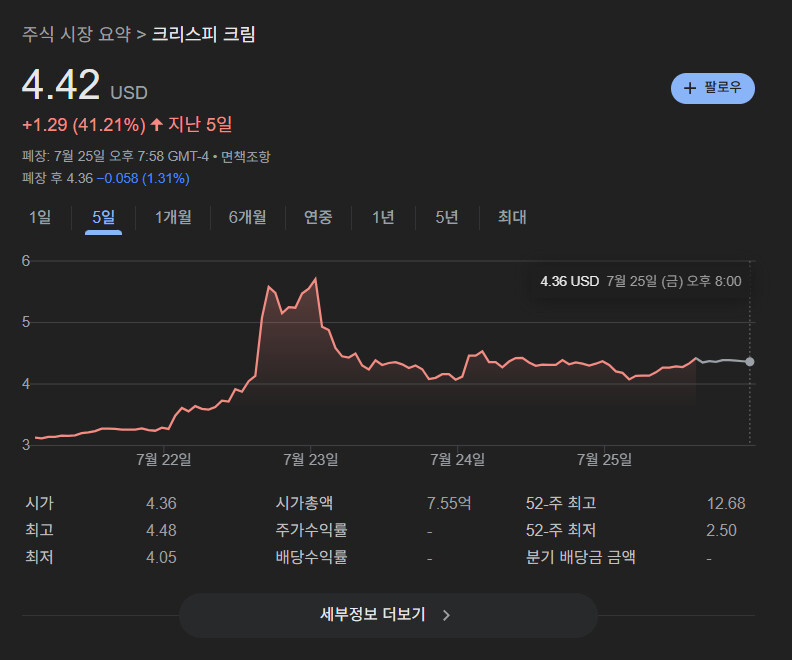
Task: Click the 시가총액 value 7.55억
Action: coord(449,503)
